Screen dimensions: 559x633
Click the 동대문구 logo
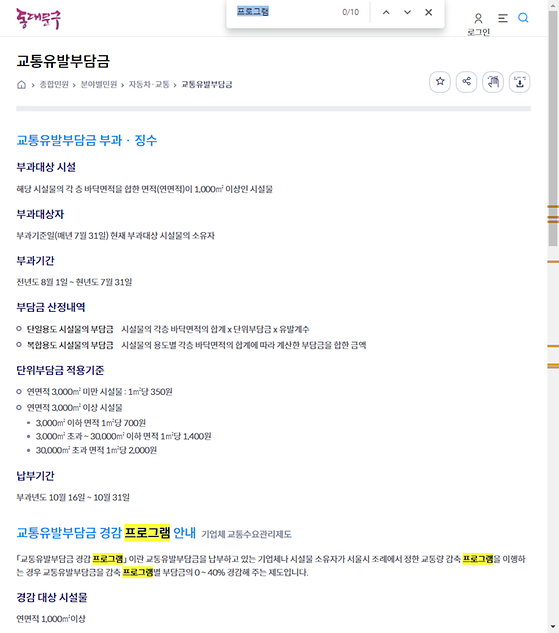[x=38, y=18]
